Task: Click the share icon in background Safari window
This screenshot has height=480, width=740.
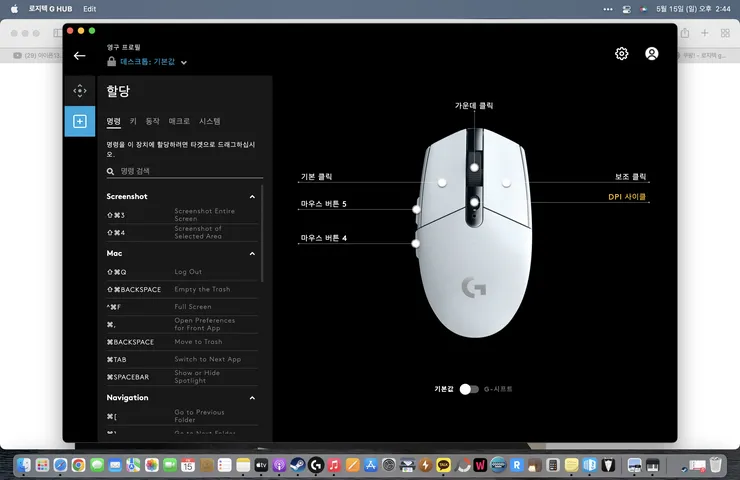Action: [x=685, y=33]
